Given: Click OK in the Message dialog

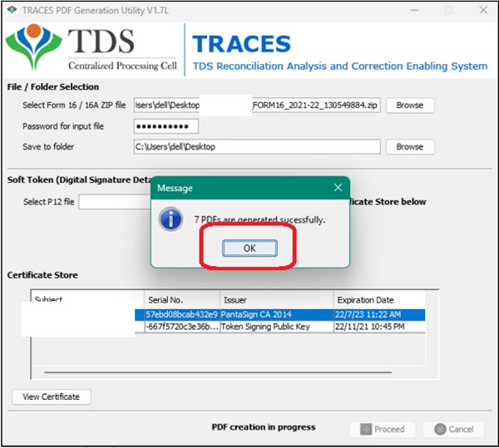Looking at the screenshot, I should coord(249,248).
